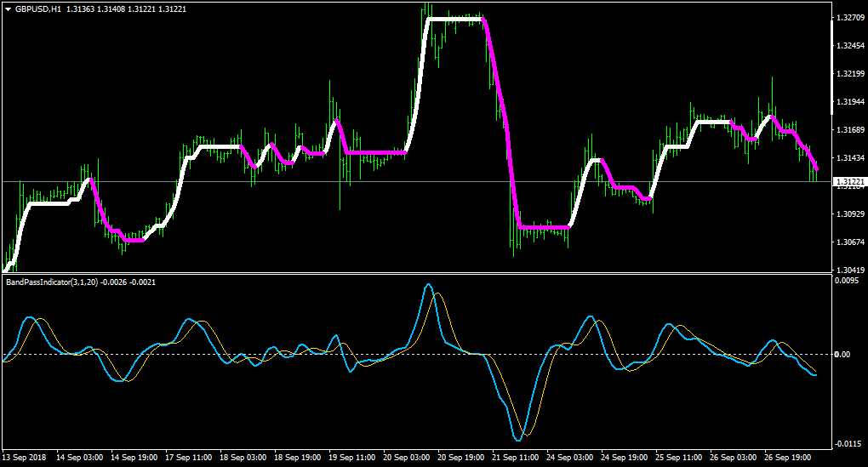
Task: Click the lowest trough of the cyan indicator line
Action: tap(517, 440)
